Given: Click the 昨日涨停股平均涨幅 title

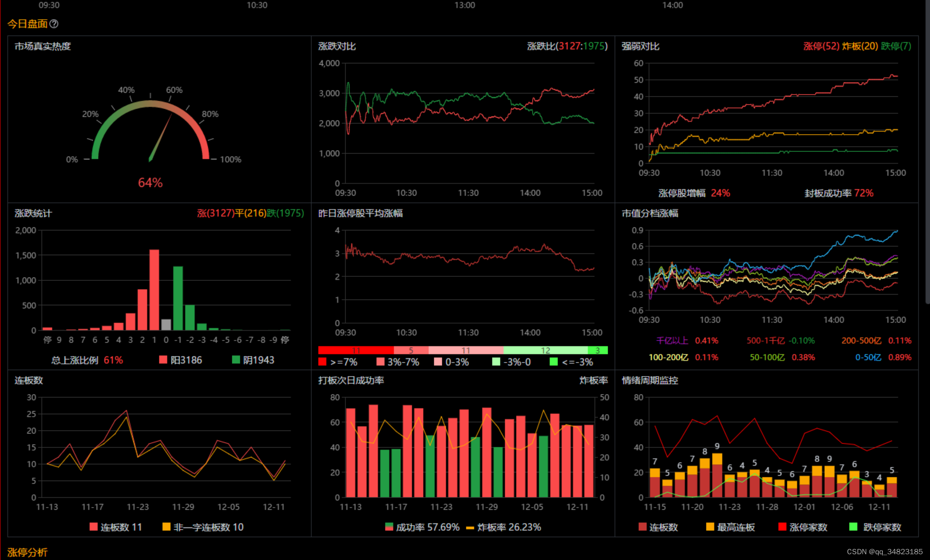Looking at the screenshot, I should click(x=360, y=213).
